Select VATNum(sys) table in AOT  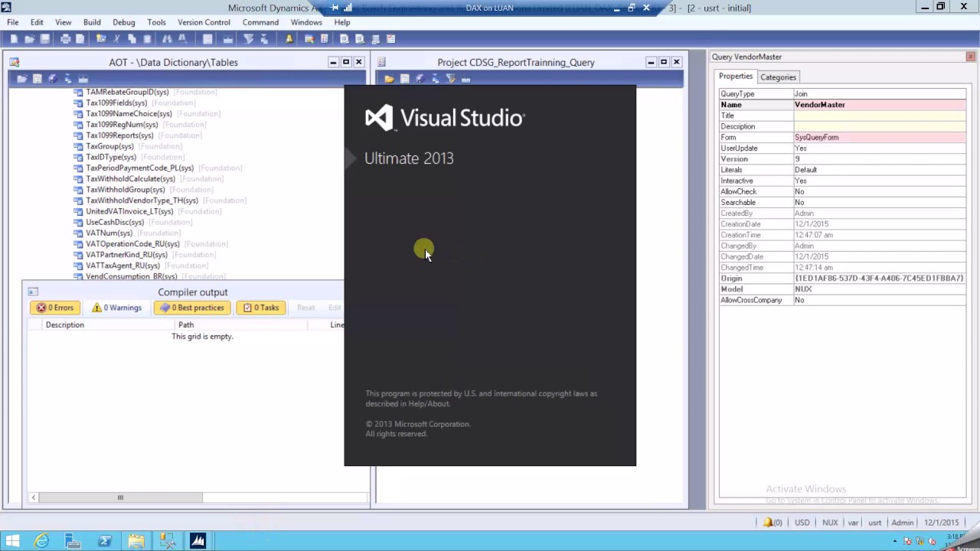pyautogui.click(x=109, y=233)
